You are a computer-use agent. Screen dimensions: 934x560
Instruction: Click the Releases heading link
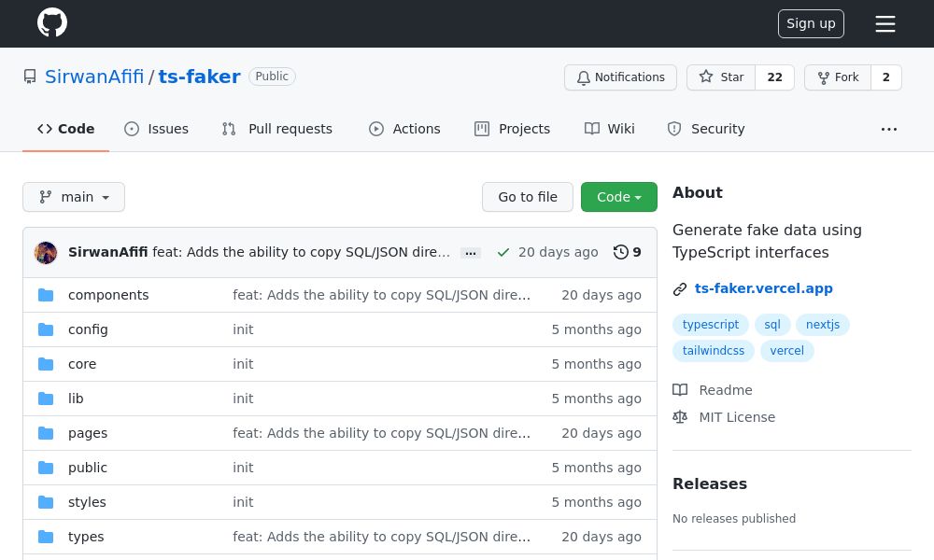point(710,483)
